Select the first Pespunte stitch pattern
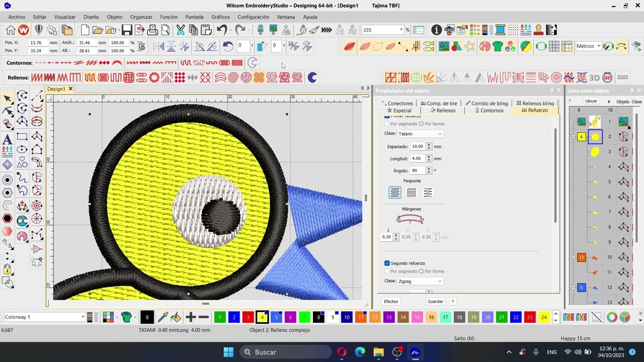The width and height of the screenshot is (644, 362). [395, 193]
